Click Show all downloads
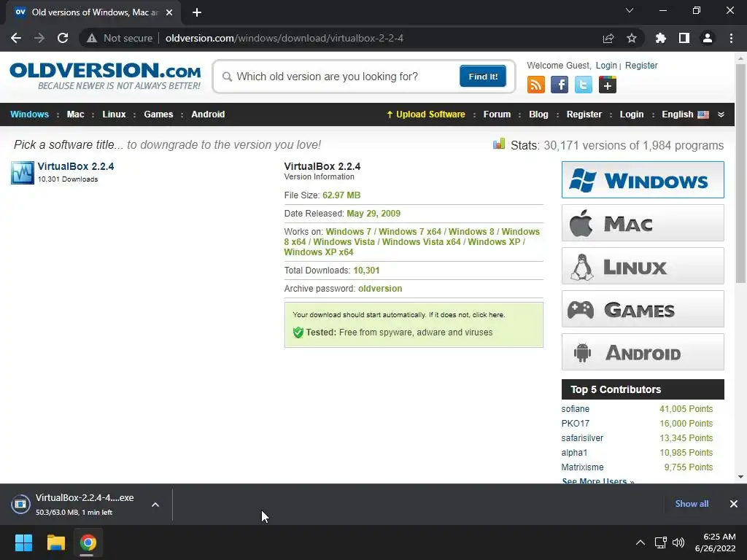The width and height of the screenshot is (747, 560). [x=692, y=504]
